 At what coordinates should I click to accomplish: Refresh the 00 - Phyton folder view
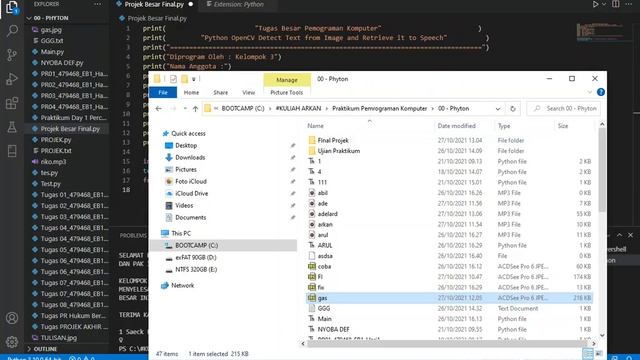[513, 109]
